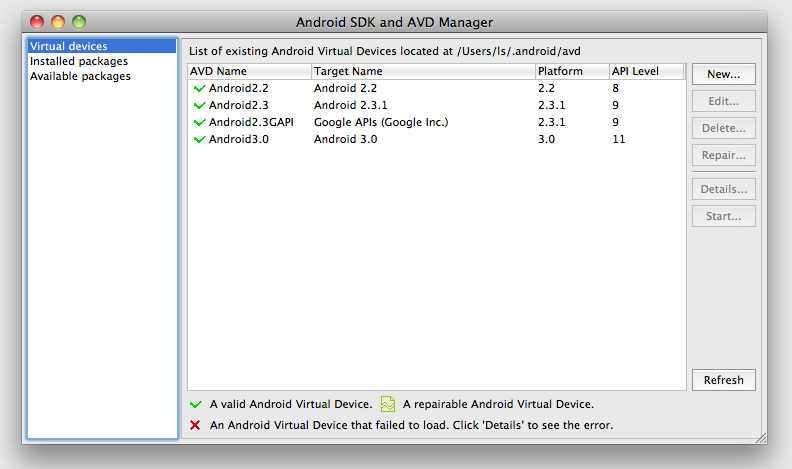Click the repairable device legend icon
This screenshot has width=792, height=469.
tap(388, 405)
